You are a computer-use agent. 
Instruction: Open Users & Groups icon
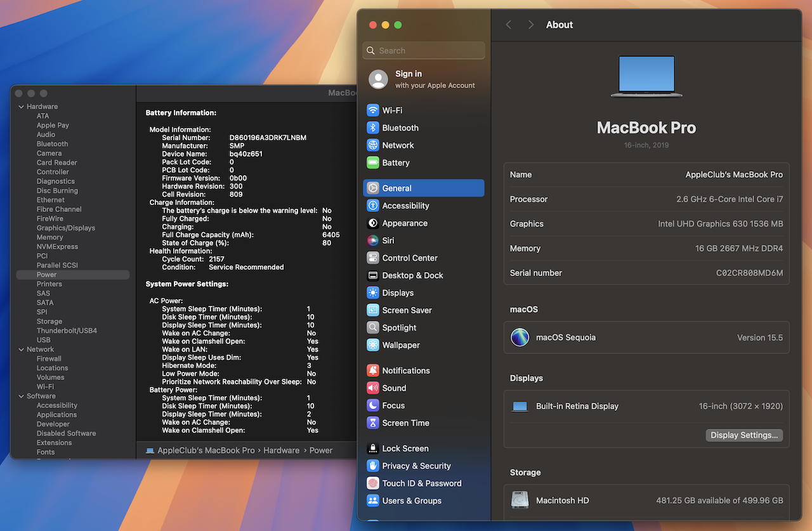coord(373,501)
